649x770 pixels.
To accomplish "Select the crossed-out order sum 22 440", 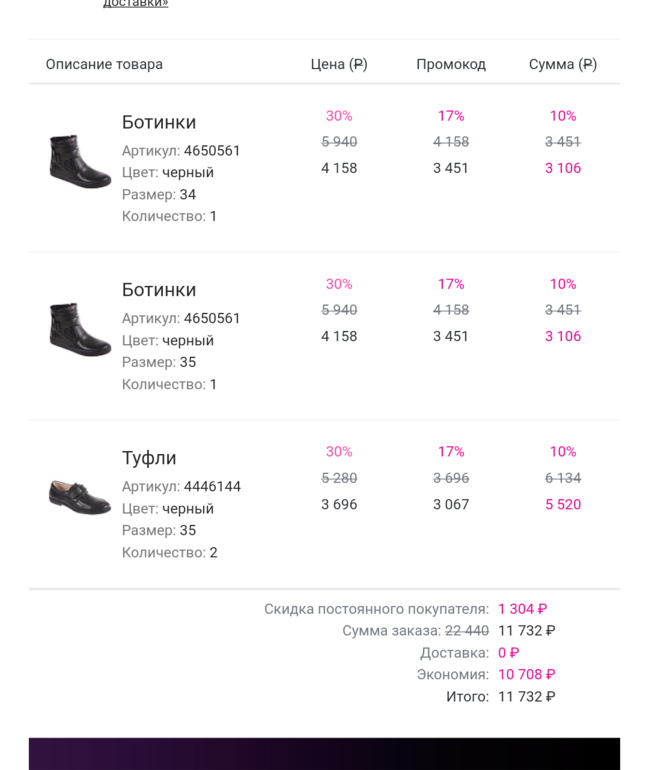I will pos(467,631).
